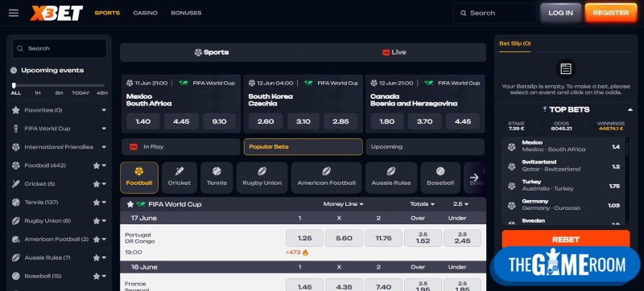Viewport: 644px width, 291px height.
Task: Open the Upcoming filter
Action: coord(425,147)
